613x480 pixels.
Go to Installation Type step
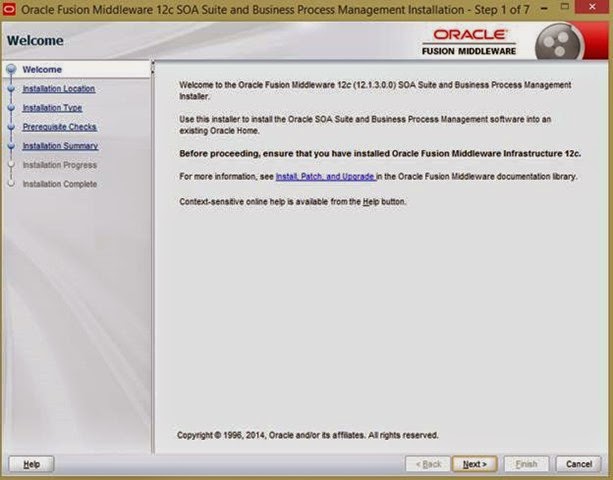[52, 108]
